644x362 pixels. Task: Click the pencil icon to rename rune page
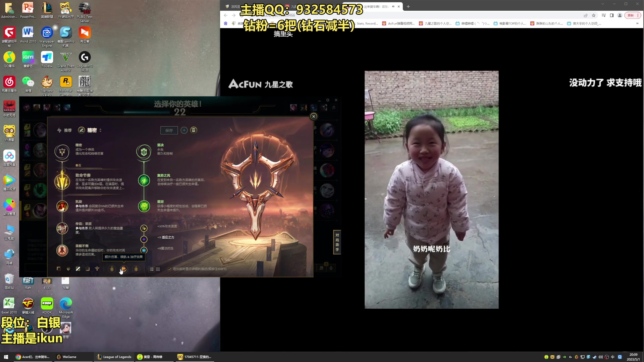pyautogui.click(x=81, y=130)
